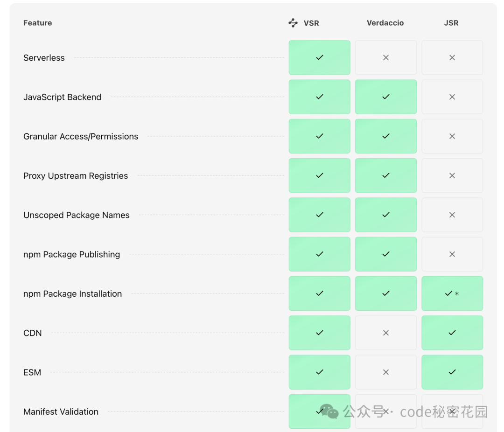Click JSR asterisk checkmark for npm Package Installation
Viewport: 504px width, 432px height.
pyautogui.click(x=452, y=293)
